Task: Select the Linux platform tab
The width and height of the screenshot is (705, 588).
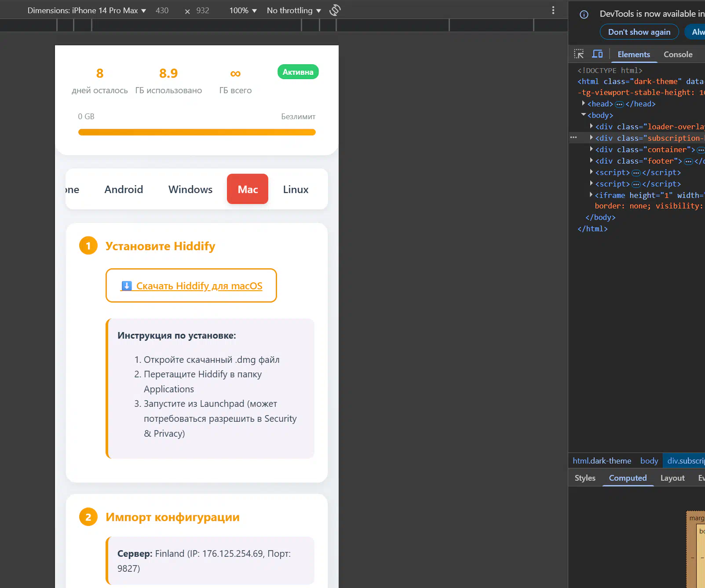Action: click(296, 189)
